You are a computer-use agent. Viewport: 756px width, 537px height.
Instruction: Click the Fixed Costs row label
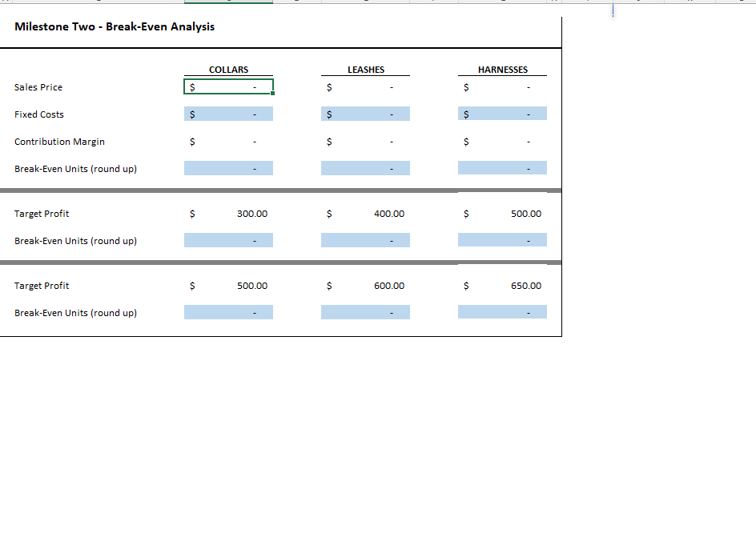point(39,114)
